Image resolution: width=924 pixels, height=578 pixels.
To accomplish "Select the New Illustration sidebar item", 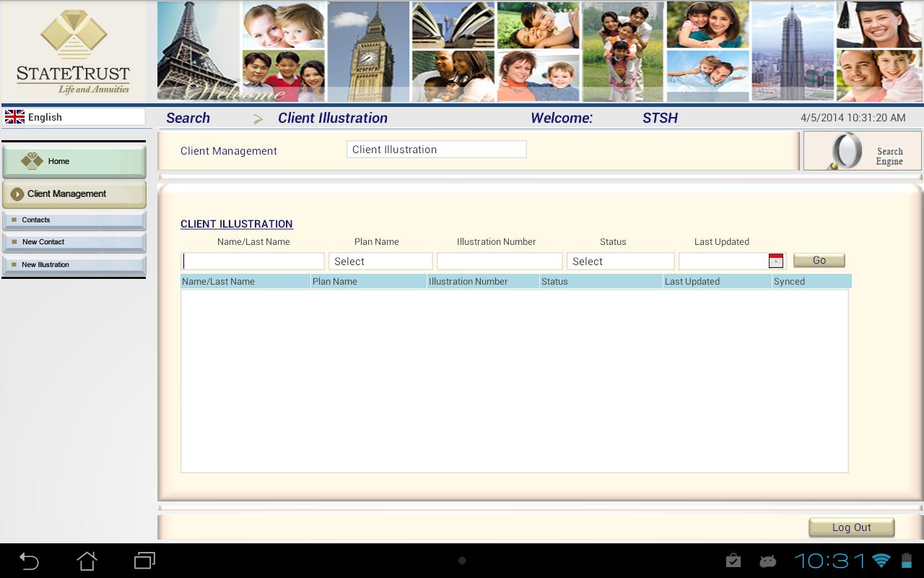I will point(74,264).
